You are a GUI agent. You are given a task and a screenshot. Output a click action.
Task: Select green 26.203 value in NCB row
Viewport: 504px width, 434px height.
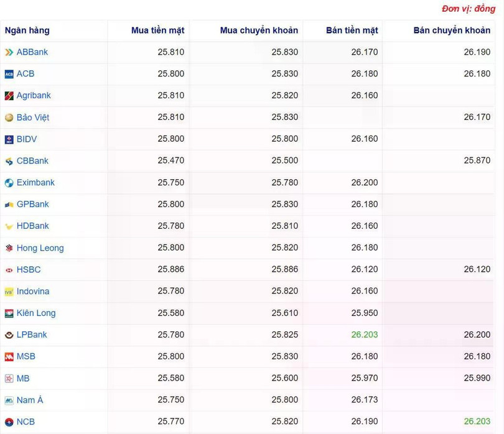pos(477,422)
